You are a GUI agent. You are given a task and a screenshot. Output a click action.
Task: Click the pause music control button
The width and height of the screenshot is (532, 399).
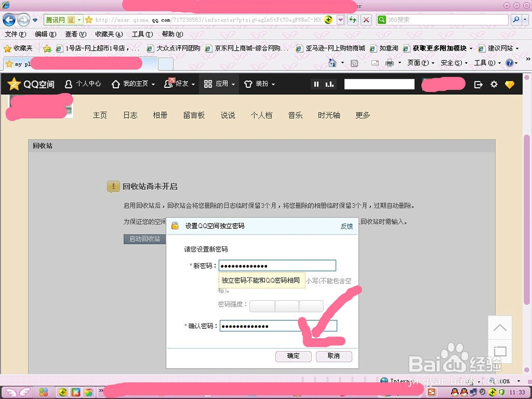point(316,84)
